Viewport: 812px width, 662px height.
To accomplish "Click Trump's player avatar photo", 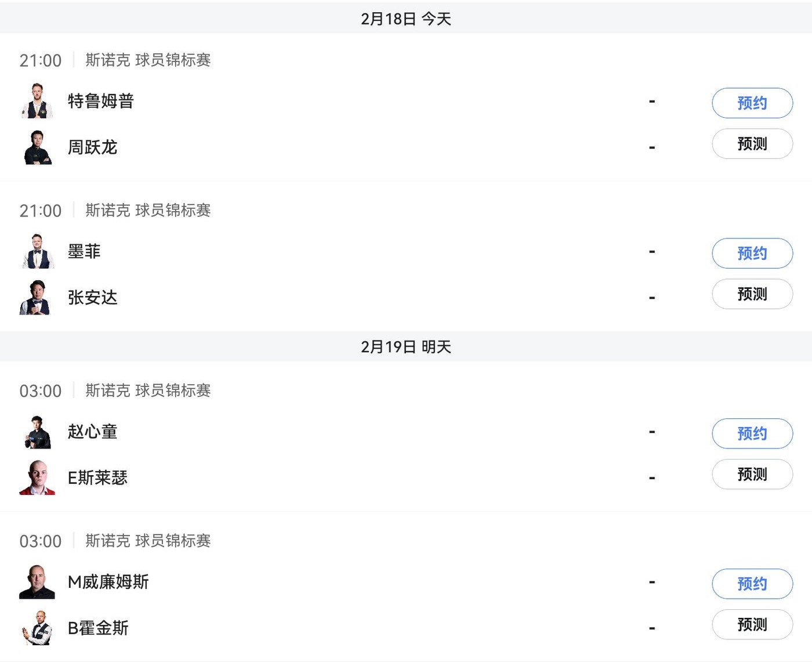I will [38, 102].
